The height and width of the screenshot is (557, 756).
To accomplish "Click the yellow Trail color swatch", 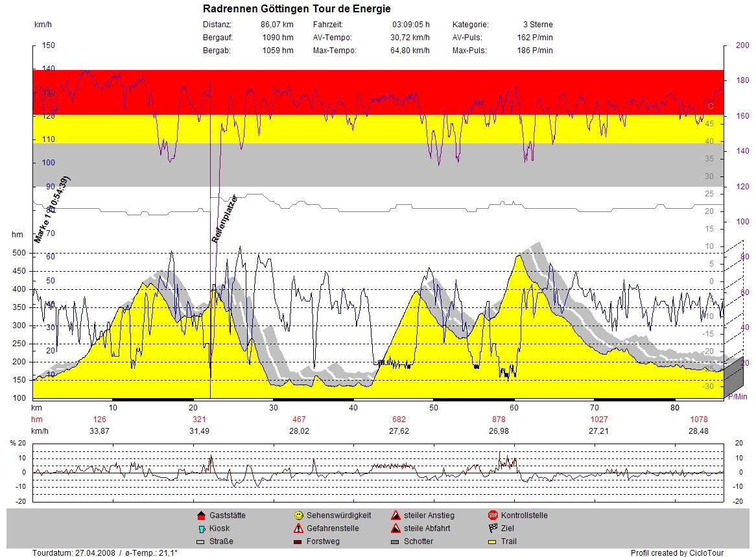I will 493,541.
